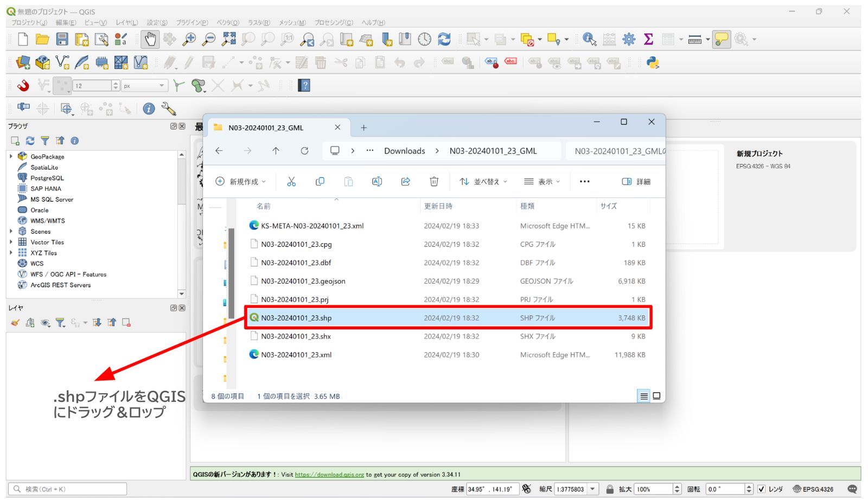This screenshot has height=504, width=868.
Task: Select the Pan Map hand tool
Action: [x=150, y=39]
